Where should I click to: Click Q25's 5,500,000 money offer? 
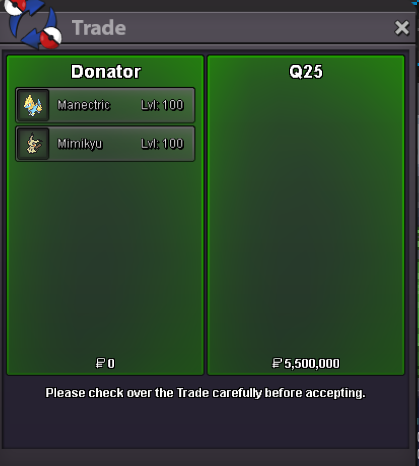[312, 363]
